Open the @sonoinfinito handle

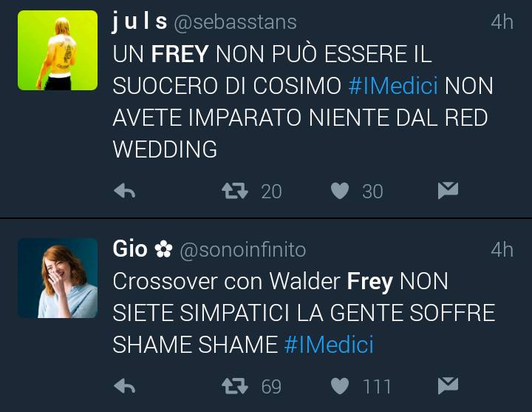243,250
